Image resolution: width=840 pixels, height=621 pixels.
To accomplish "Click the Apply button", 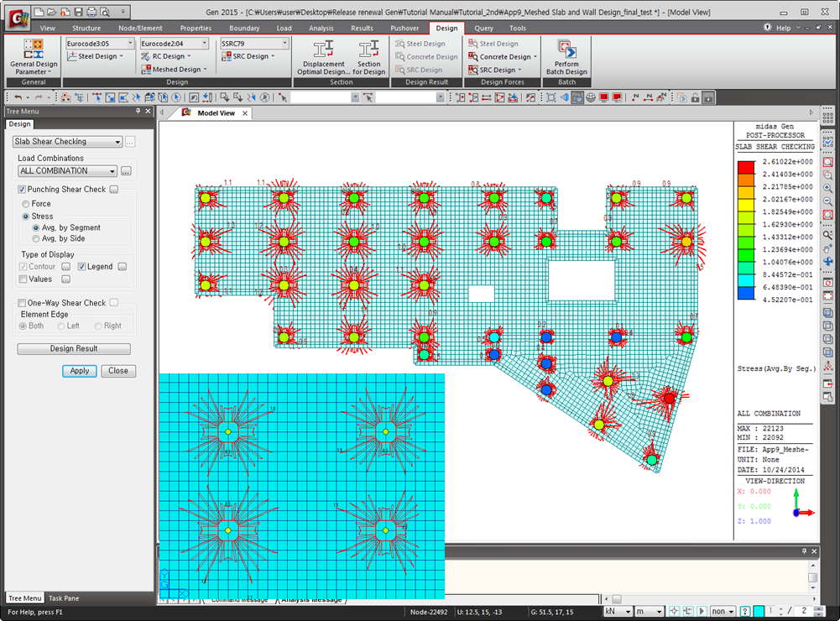I will point(80,371).
